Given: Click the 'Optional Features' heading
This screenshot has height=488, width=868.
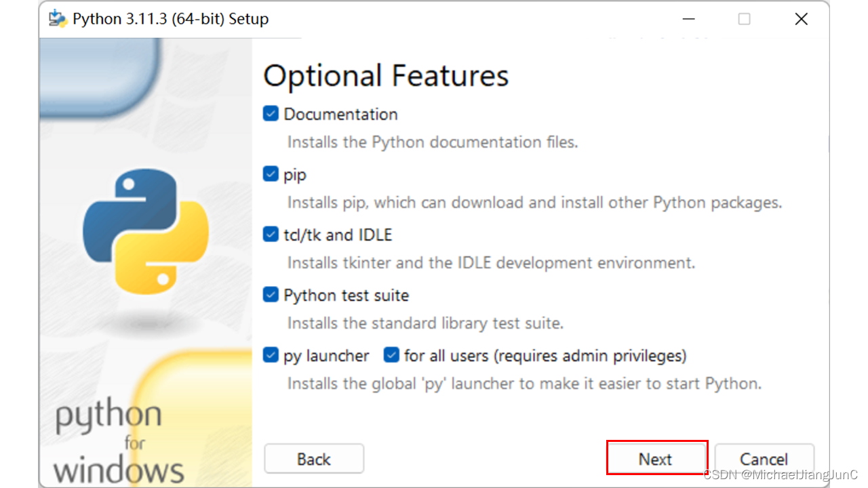Looking at the screenshot, I should click(386, 75).
